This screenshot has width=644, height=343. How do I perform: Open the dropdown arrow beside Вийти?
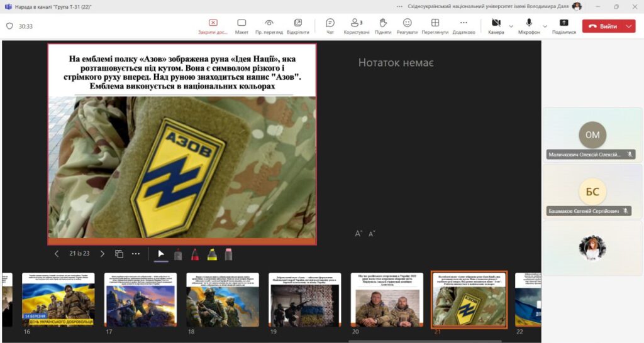(x=629, y=26)
